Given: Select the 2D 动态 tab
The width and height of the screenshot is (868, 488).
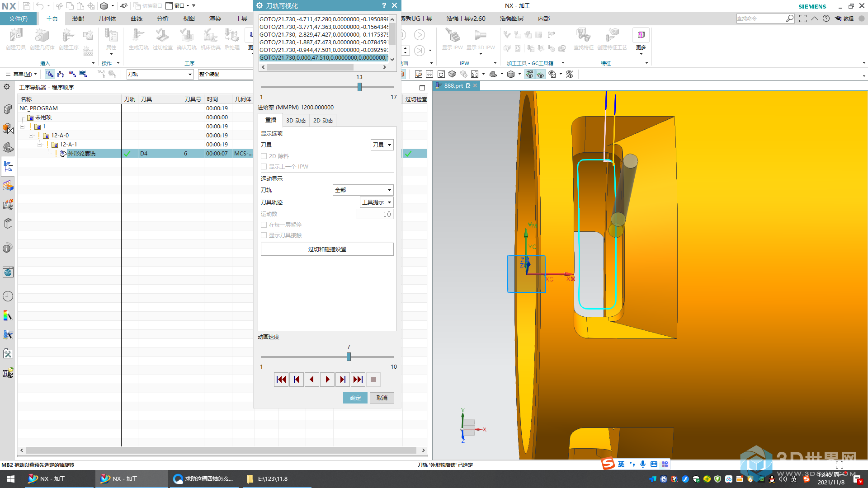Looking at the screenshot, I should (x=323, y=121).
